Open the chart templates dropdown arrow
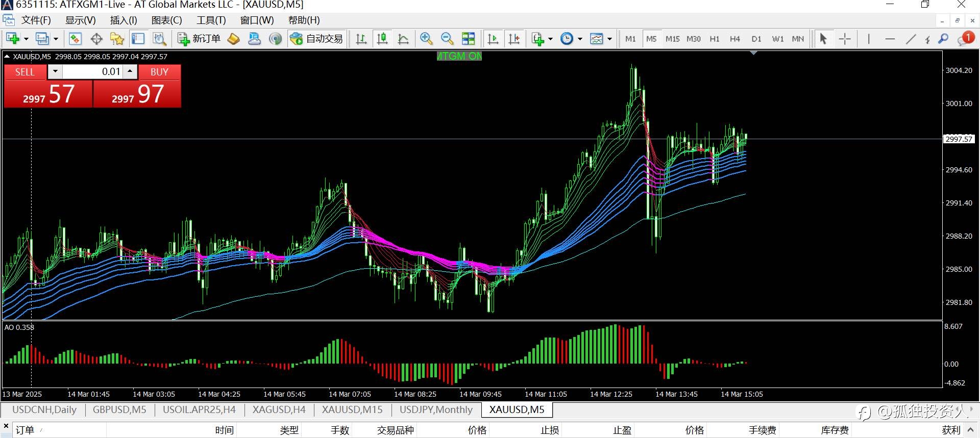This screenshot has height=438, width=980. 609,39
